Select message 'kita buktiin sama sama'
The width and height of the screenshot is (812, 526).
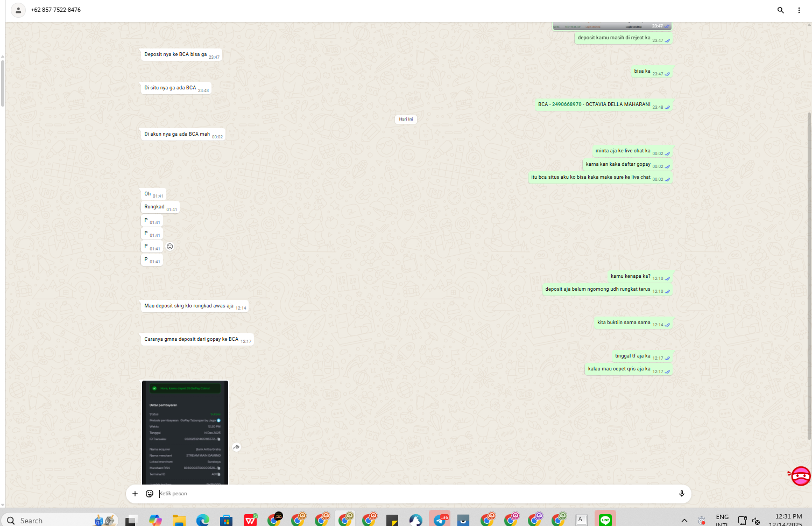click(x=633, y=323)
